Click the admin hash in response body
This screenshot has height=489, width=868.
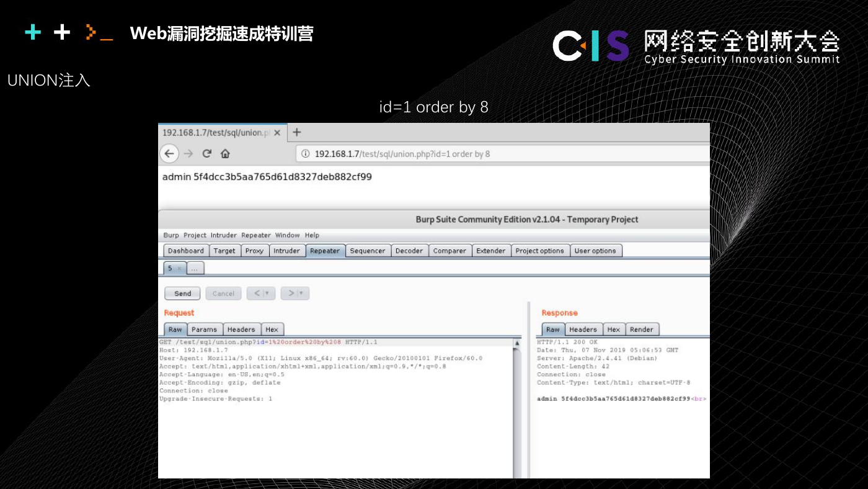click(x=621, y=399)
